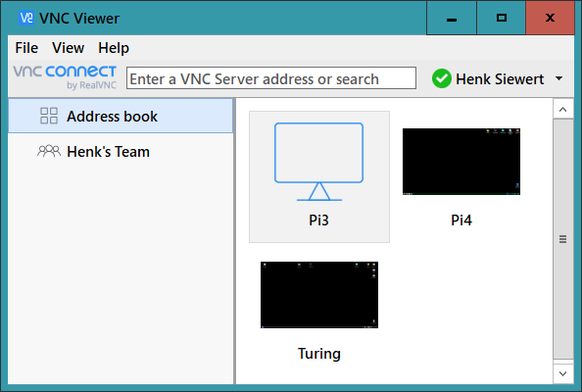Select Henk's Team in the sidebar

point(121,152)
